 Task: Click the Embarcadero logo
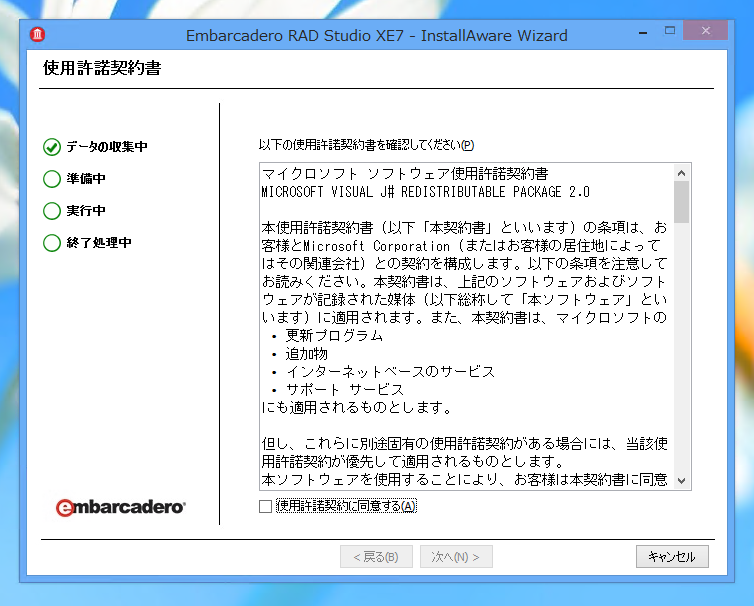[x=120, y=507]
